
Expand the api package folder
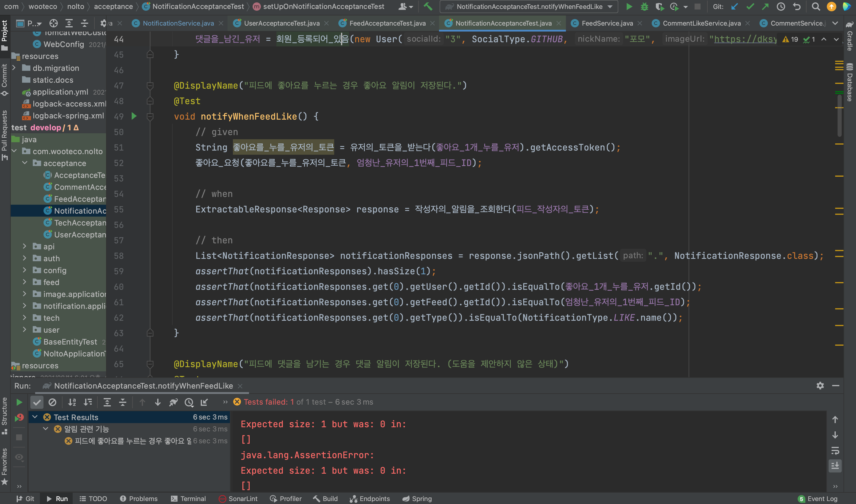tap(24, 246)
